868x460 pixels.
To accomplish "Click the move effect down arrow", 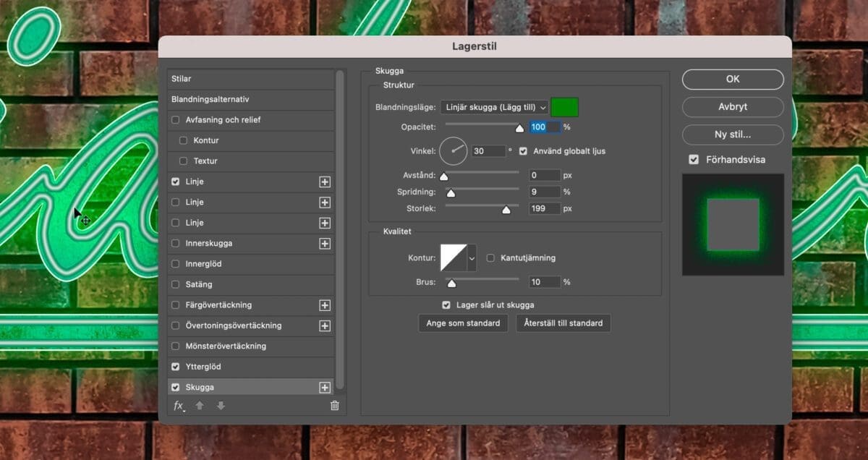I will 221,406.
